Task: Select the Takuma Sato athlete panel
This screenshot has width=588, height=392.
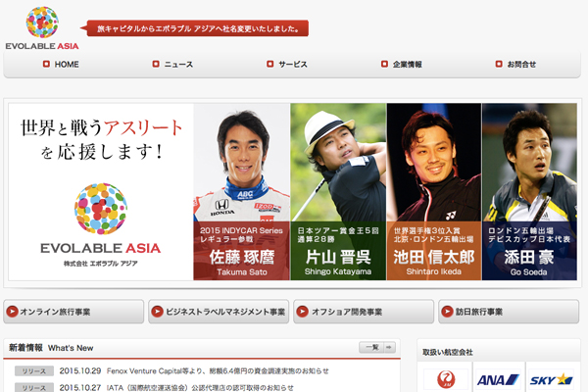Action: 242,192
